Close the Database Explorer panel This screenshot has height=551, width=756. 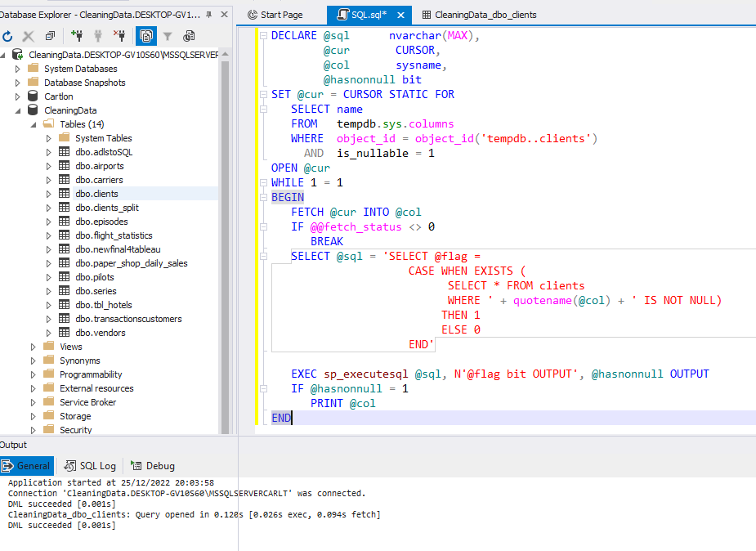click(224, 15)
